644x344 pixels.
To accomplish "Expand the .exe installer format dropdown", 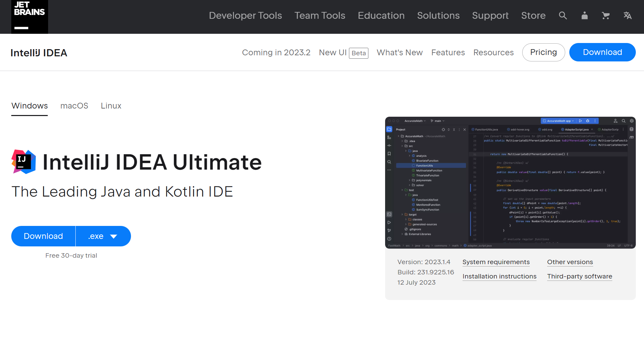I will click(x=103, y=236).
